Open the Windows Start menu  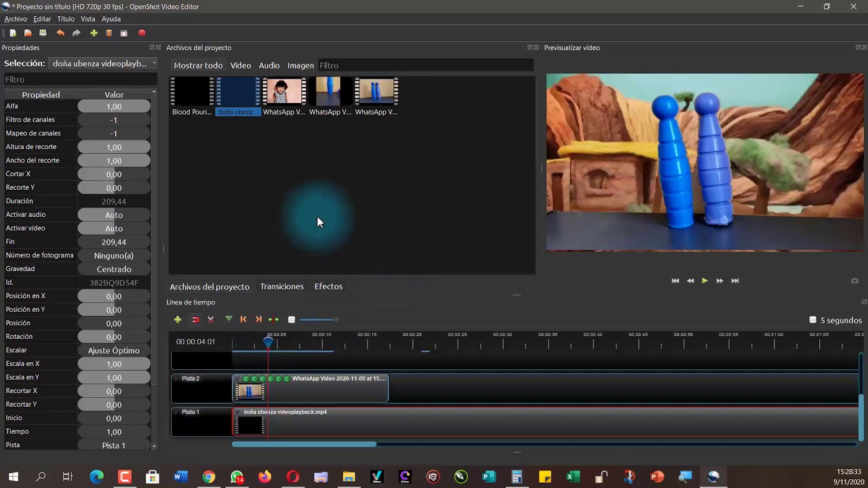pos(13,477)
